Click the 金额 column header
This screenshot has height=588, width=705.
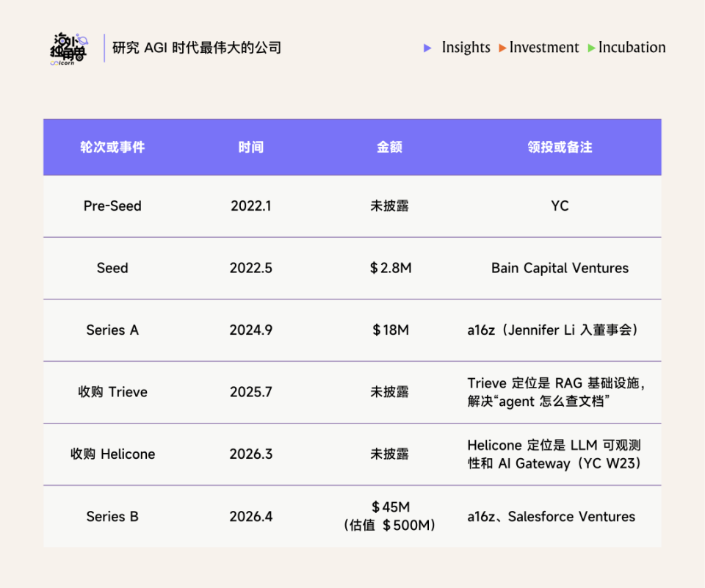pos(389,147)
